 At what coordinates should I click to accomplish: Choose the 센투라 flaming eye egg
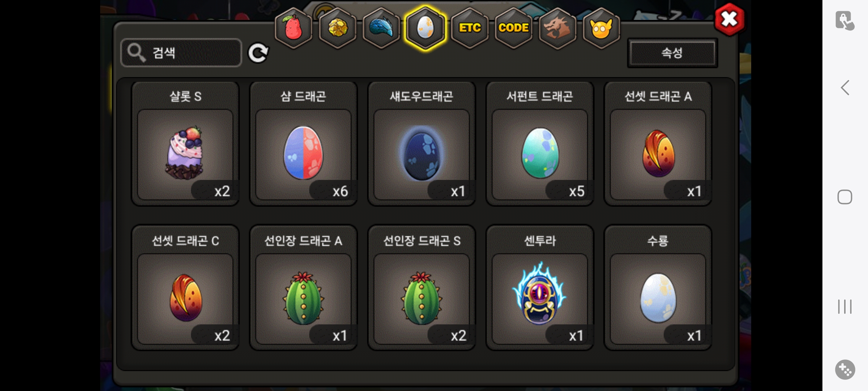tap(540, 288)
